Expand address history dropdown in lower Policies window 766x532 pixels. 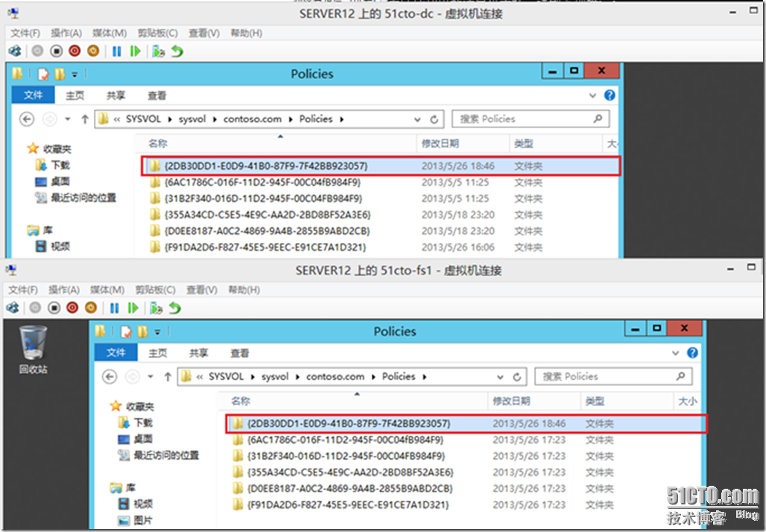point(500,377)
